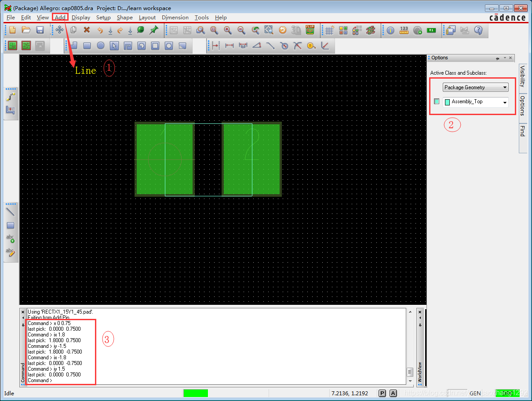Image resolution: width=532 pixels, height=401 pixels.
Task: Open the Layout menu
Action: tap(147, 18)
